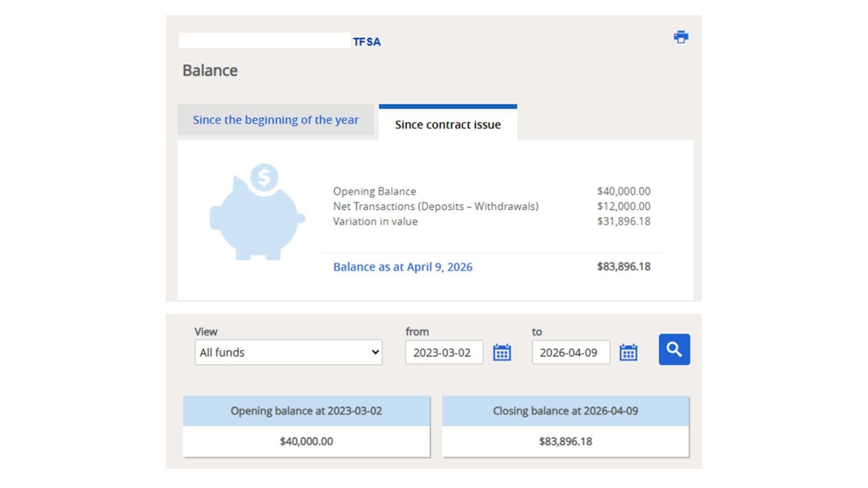The height and width of the screenshot is (488, 868).
Task: Click the bold $83,896.18 balance total
Action: pos(623,267)
